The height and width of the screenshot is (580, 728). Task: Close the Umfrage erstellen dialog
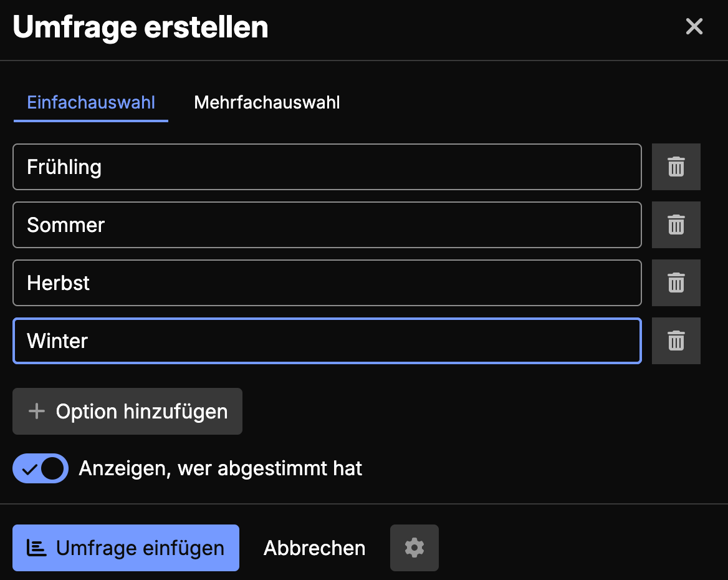click(x=694, y=27)
